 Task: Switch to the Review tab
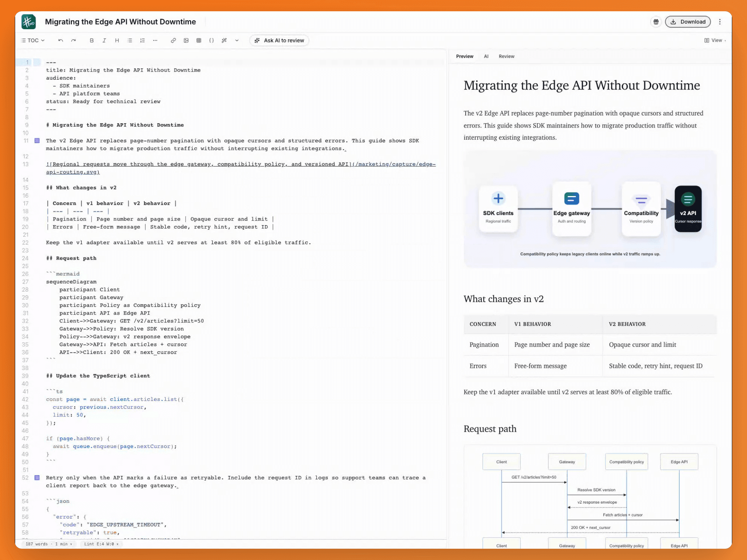pyautogui.click(x=506, y=56)
